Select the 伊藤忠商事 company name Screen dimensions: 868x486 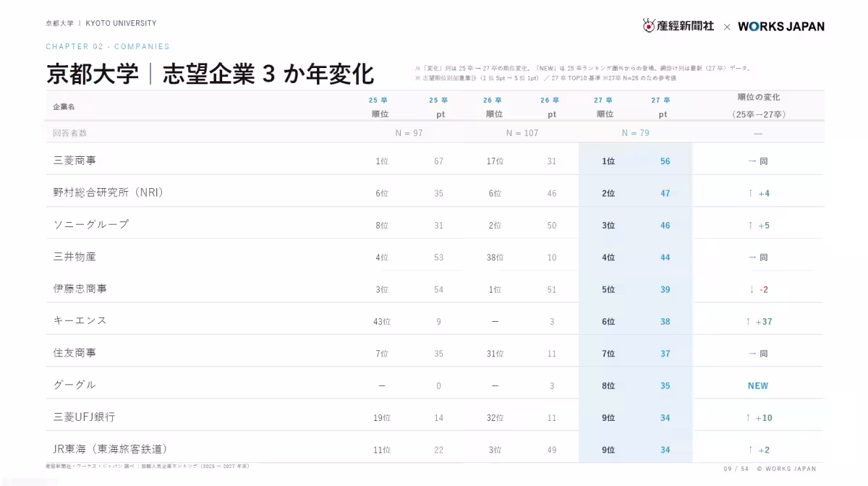(x=80, y=289)
